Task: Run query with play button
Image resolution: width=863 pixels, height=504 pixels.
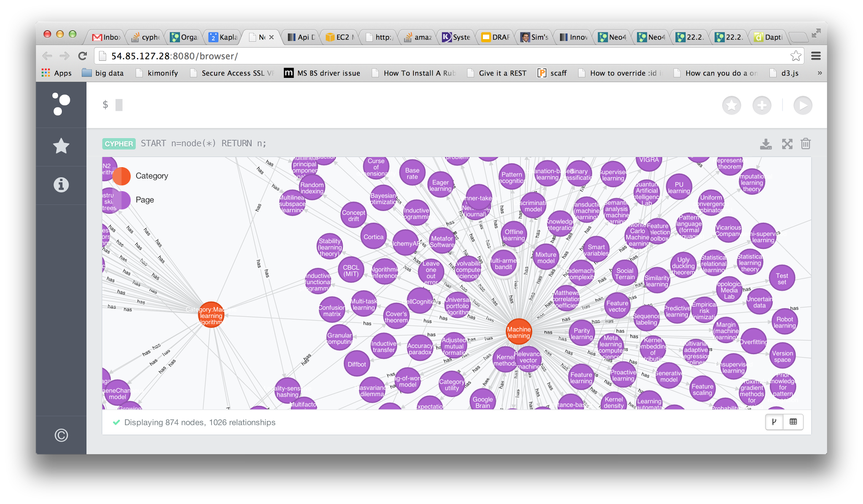Action: point(803,105)
